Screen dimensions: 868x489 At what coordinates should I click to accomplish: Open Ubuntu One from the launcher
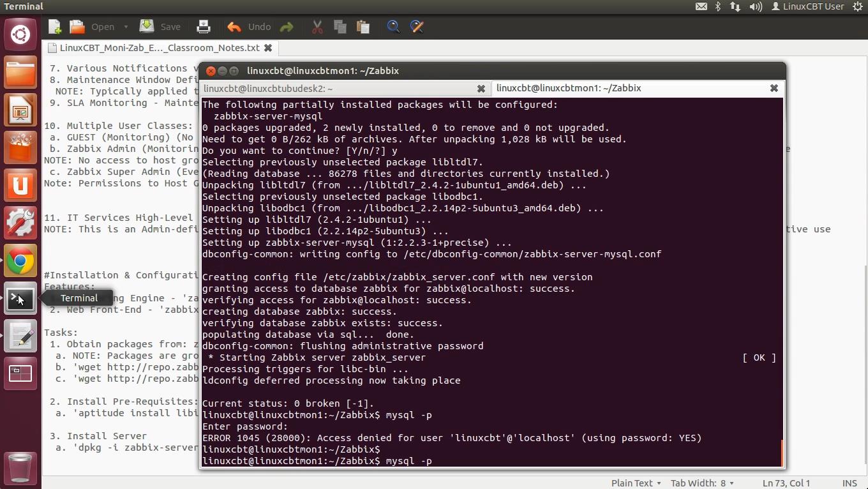point(20,185)
